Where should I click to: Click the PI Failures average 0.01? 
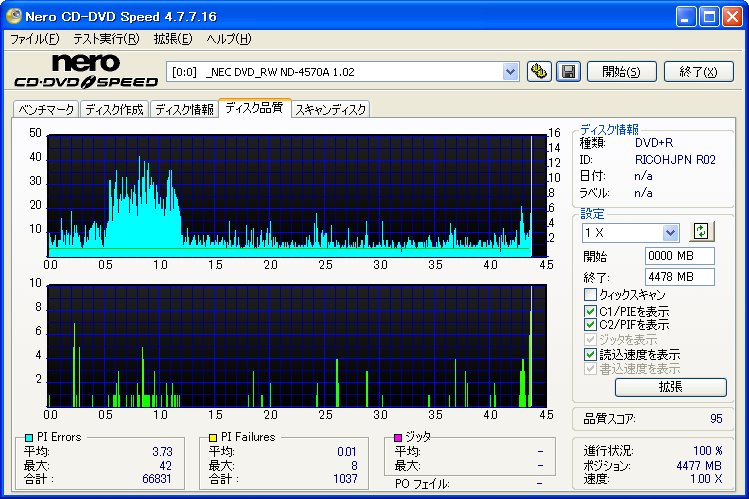point(347,452)
